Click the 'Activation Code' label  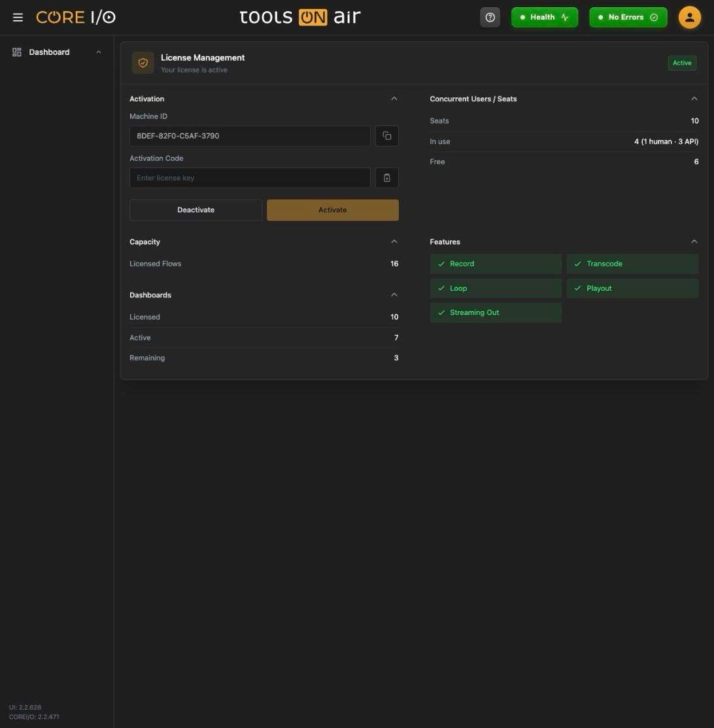coord(156,158)
